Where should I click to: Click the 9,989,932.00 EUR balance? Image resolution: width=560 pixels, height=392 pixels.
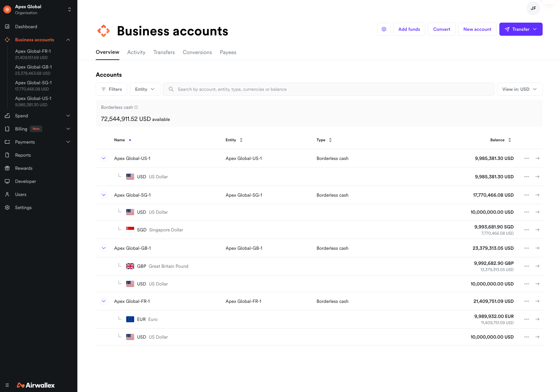click(x=494, y=316)
